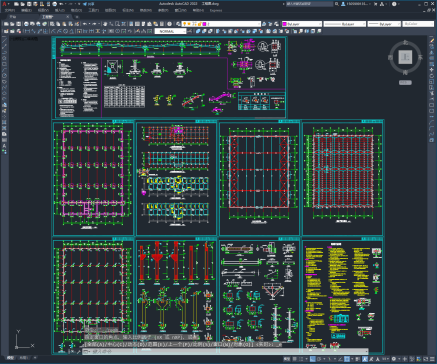Click the magenta layer color swatch

pos(204,24)
